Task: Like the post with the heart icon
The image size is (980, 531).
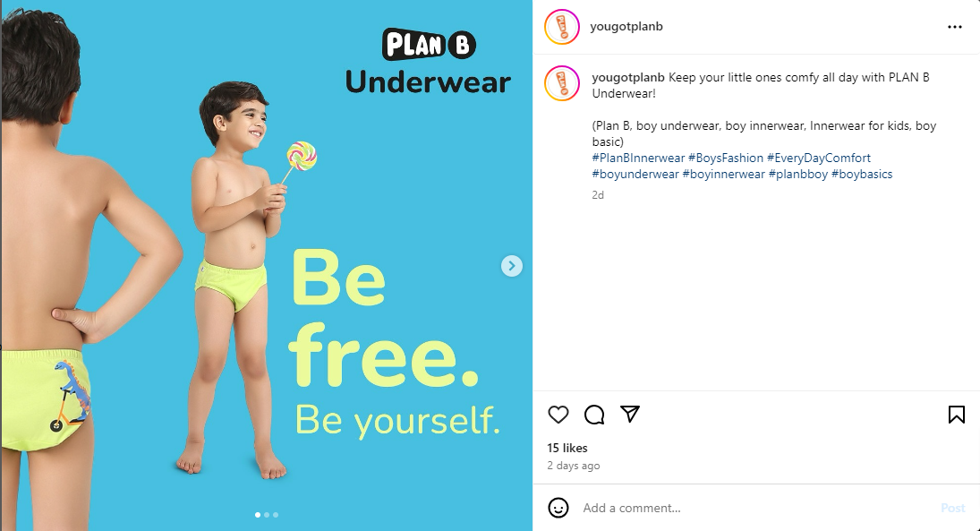Action: pyautogui.click(x=558, y=415)
